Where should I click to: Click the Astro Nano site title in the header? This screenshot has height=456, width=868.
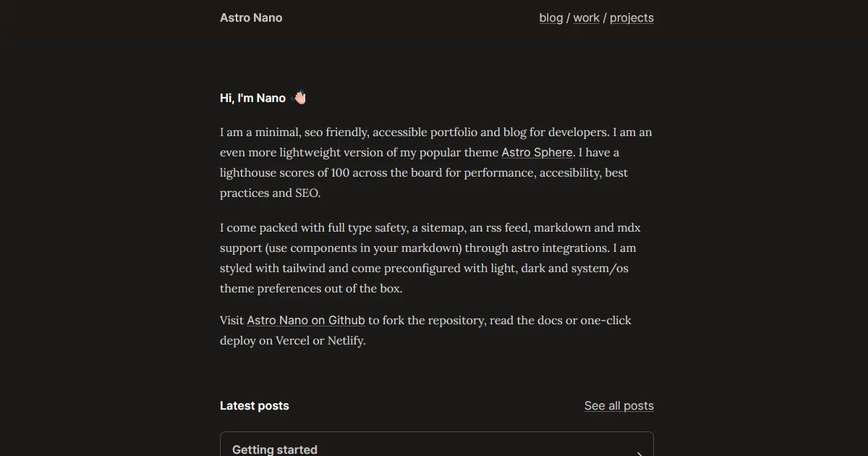pos(251,17)
